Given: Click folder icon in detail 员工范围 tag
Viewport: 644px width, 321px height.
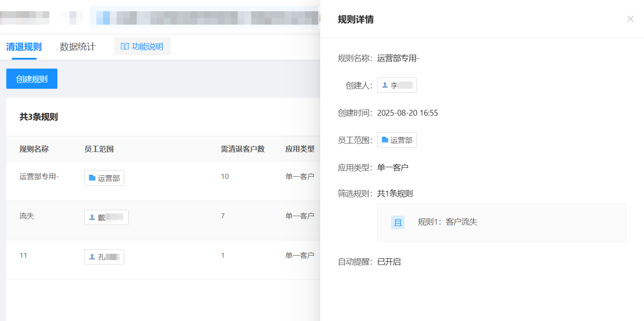Looking at the screenshot, I should coord(385,140).
